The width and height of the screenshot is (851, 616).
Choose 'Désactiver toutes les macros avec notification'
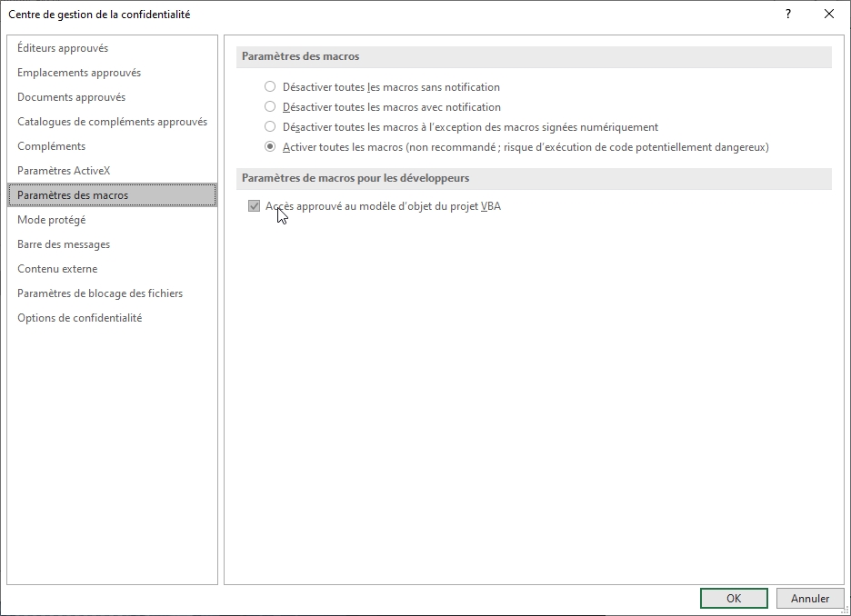tap(269, 106)
